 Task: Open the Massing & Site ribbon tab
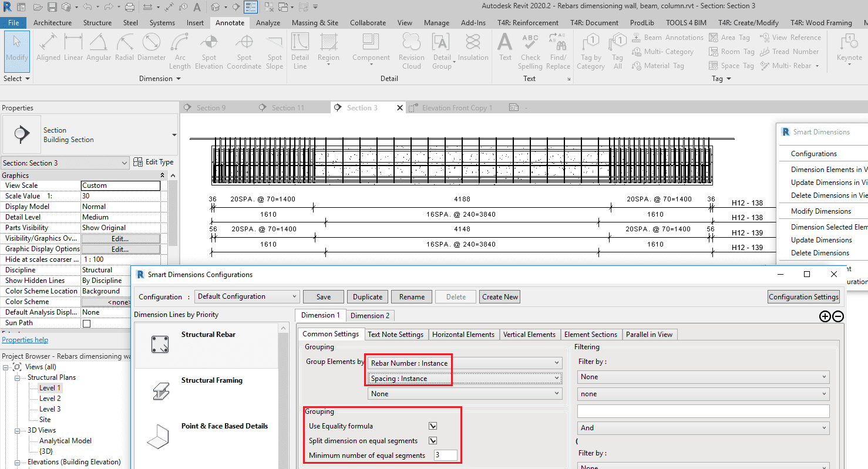(x=315, y=23)
